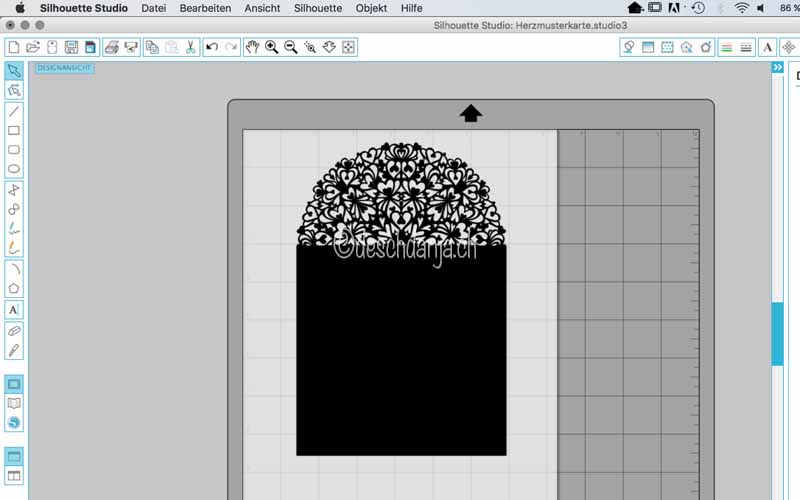Activate the Pan hand tool
Viewport: 800px width, 500px height.
pos(252,47)
